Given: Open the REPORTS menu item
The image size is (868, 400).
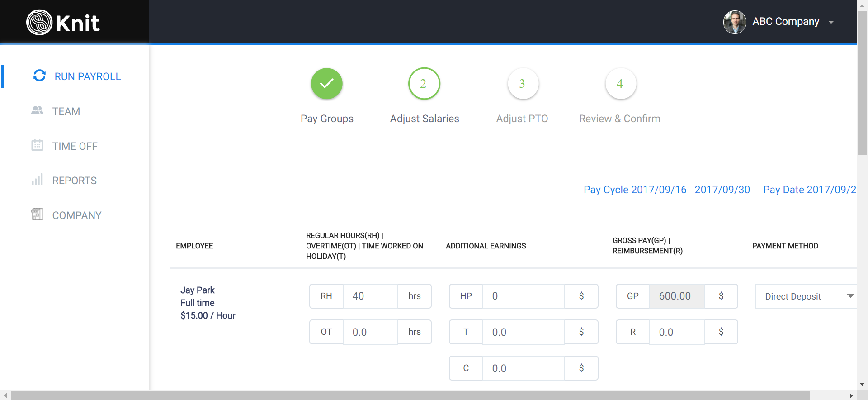Looking at the screenshot, I should 75,181.
